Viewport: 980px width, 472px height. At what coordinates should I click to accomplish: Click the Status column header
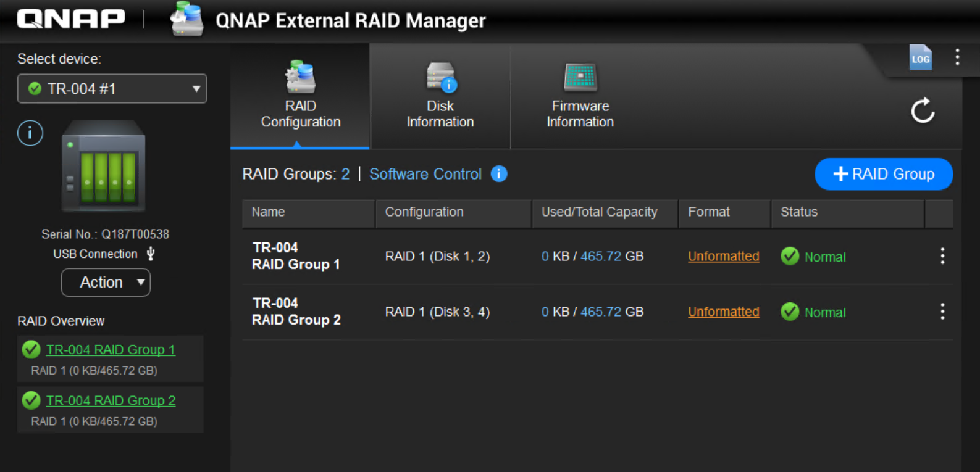[x=798, y=212]
